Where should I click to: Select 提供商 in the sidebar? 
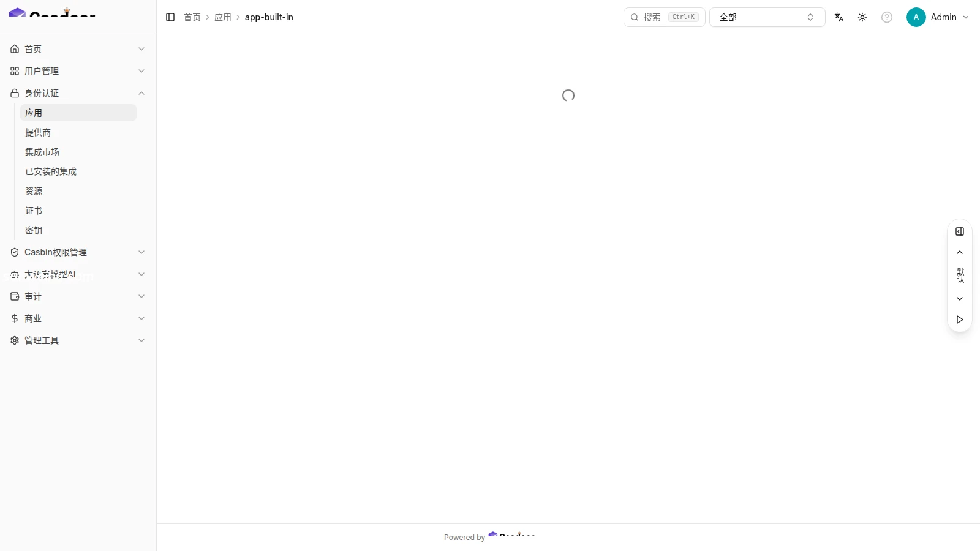78,132
